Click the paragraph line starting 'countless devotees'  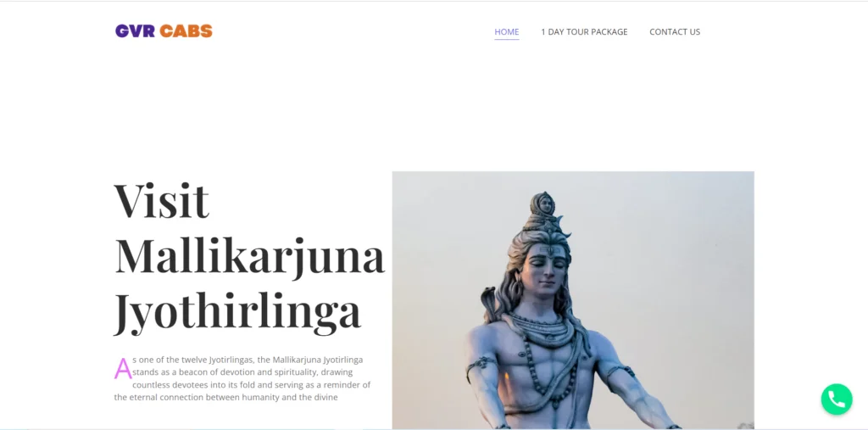click(x=251, y=384)
